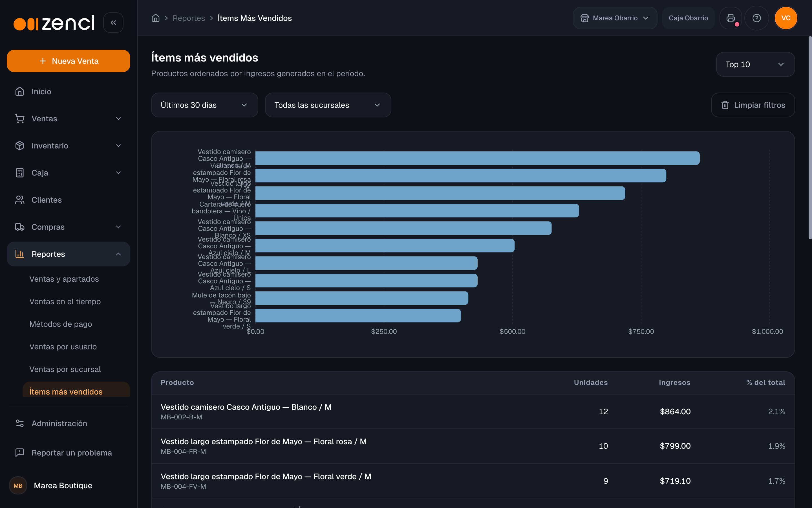812x508 pixels.
Task: Click the % del total column header
Action: (765, 382)
